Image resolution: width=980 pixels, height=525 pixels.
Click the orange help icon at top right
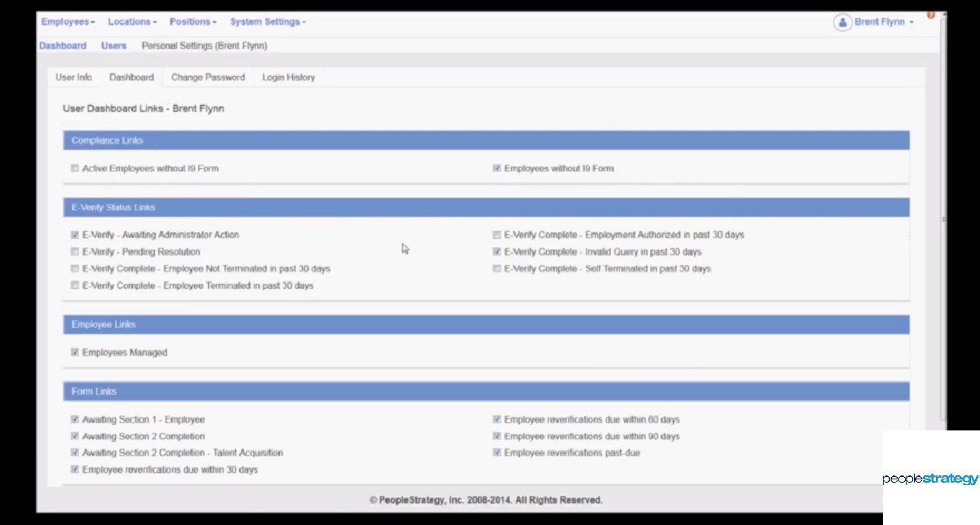click(x=931, y=15)
